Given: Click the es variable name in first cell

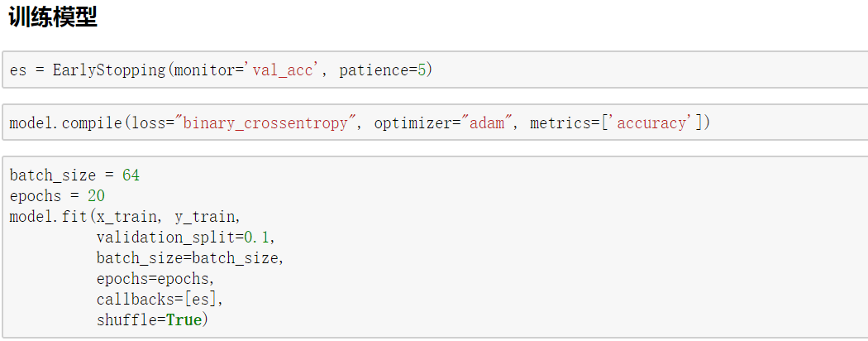Looking at the screenshot, I should (18, 70).
